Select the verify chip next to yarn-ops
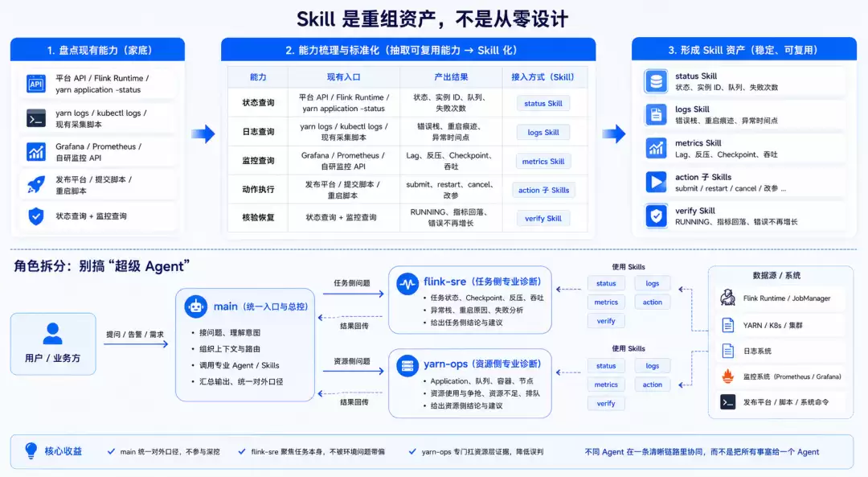Viewport: 868px width, 477px height. pos(606,403)
